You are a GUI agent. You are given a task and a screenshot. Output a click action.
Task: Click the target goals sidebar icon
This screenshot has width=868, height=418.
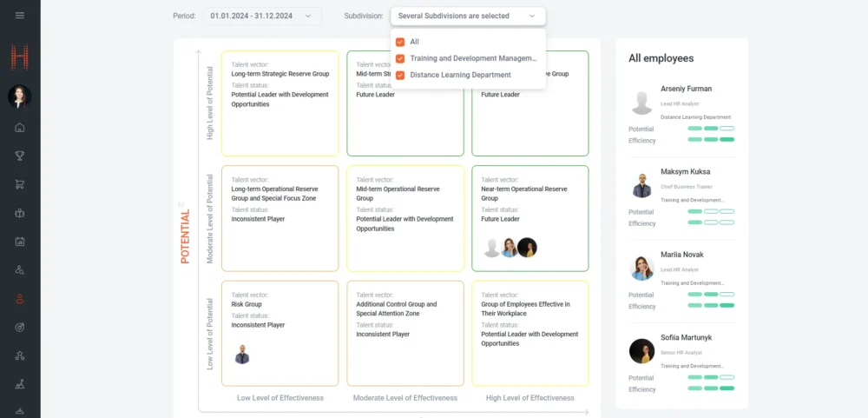coord(20,327)
